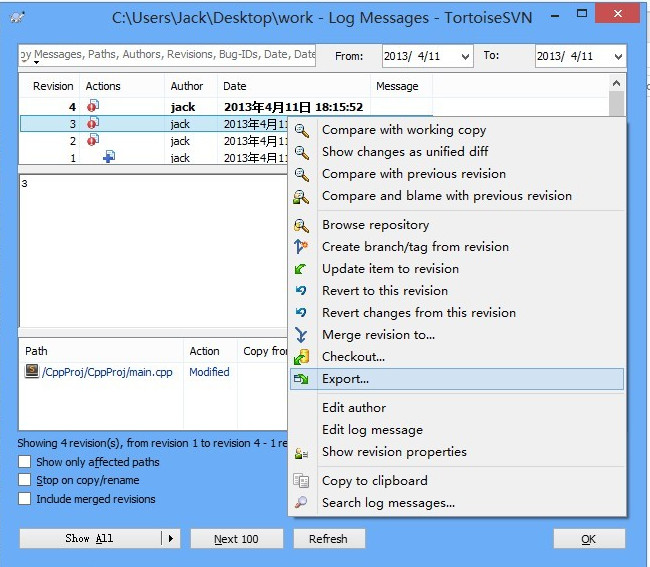Image resolution: width=650 pixels, height=567 pixels.
Task: Toggle Stop on copy/rename checkbox
Action: (24, 480)
